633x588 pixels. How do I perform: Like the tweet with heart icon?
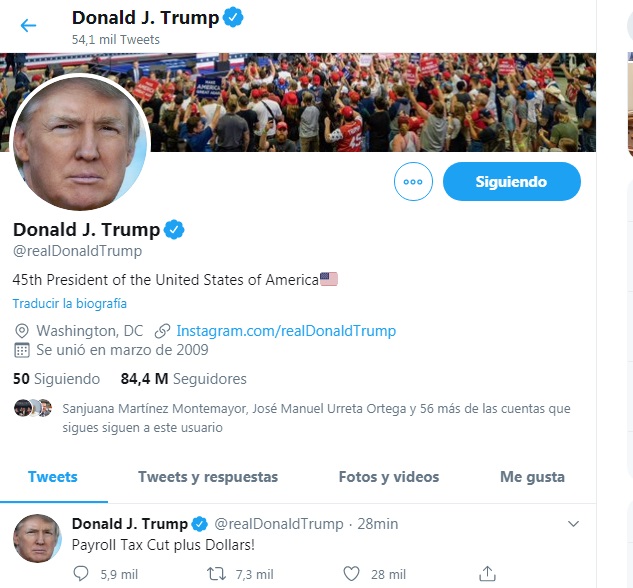click(351, 573)
